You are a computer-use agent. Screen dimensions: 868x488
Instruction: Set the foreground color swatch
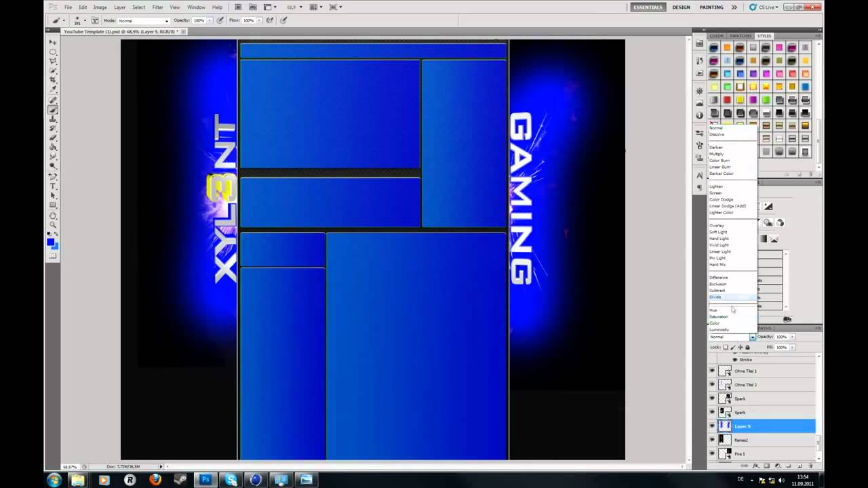(50, 242)
